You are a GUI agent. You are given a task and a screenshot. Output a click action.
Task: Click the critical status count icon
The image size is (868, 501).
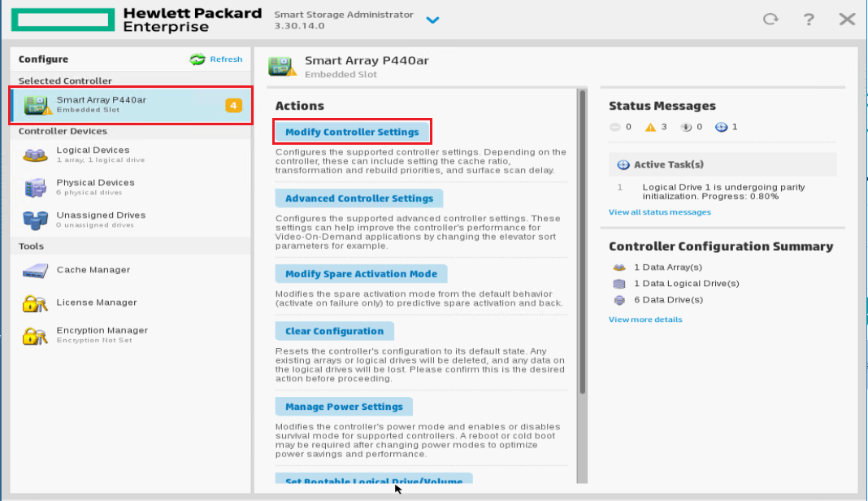pyautogui.click(x=614, y=127)
